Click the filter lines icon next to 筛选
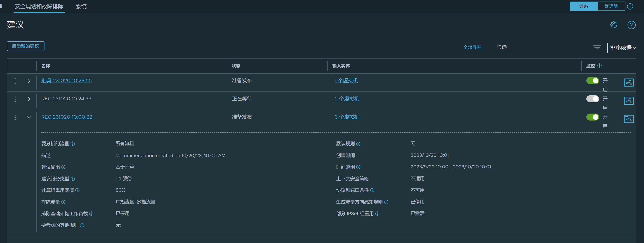Screen dimensions: 644x243 (x=597, y=47)
